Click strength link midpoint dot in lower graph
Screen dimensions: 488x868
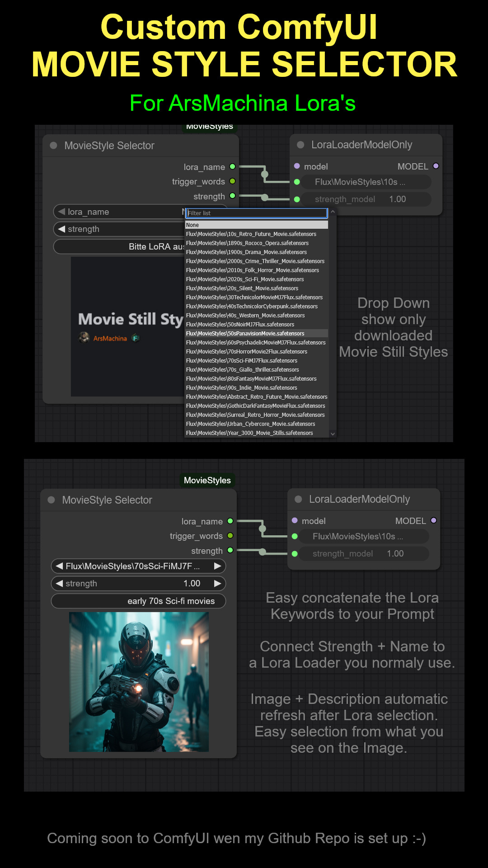(263, 552)
